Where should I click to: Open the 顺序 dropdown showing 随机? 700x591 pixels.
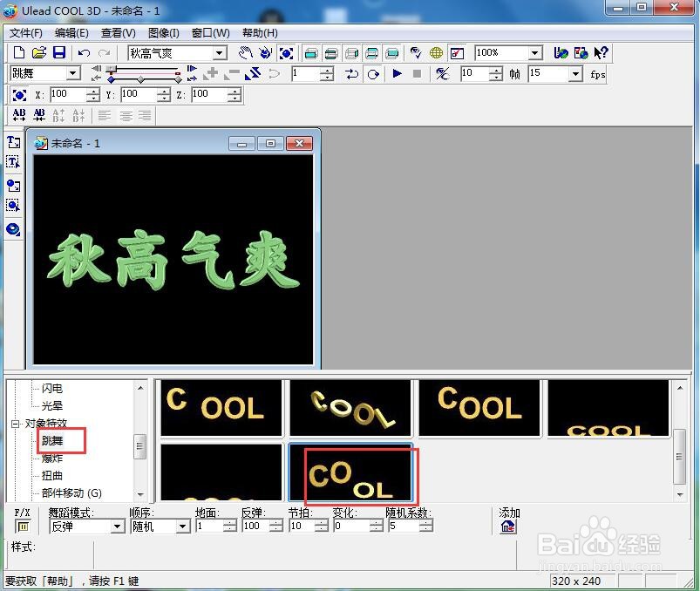point(182,526)
